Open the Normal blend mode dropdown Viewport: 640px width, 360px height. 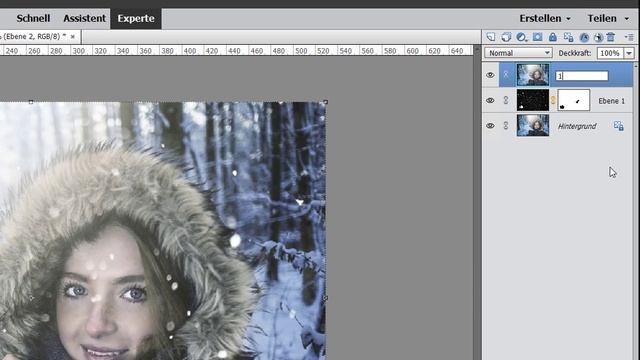[x=518, y=53]
